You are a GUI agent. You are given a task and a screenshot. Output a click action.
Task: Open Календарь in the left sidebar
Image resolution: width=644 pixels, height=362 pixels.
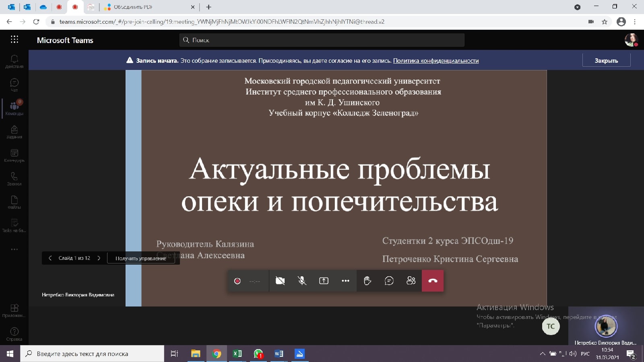coord(14,155)
